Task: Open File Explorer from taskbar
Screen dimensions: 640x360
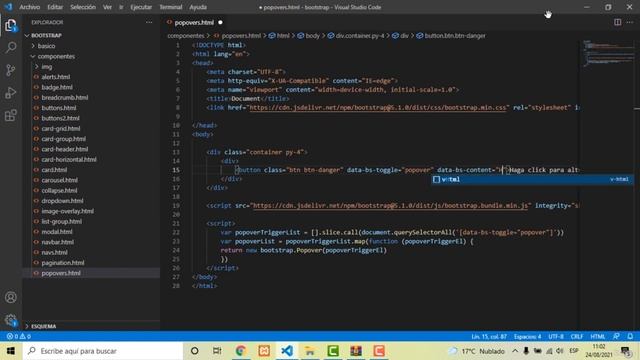Action: (310, 351)
